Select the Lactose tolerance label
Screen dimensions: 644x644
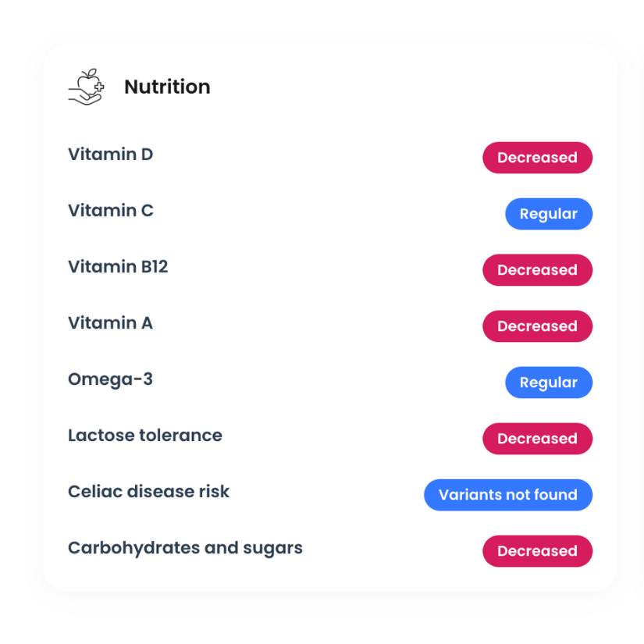pos(145,436)
